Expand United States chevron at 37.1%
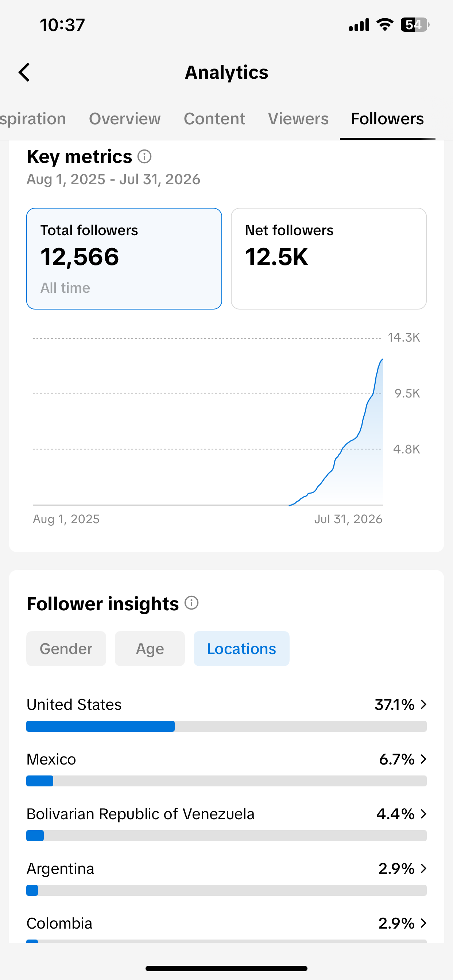Screen dimensions: 453x980 pos(423,705)
